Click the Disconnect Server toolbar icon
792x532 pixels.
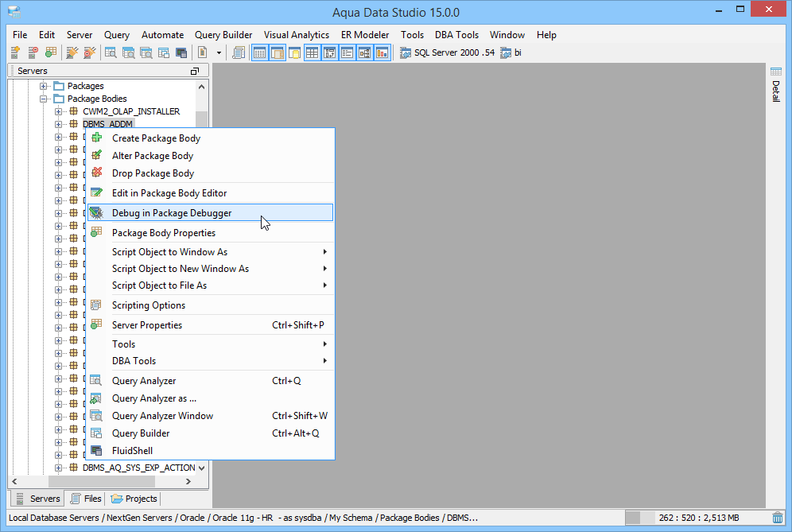[x=90, y=52]
